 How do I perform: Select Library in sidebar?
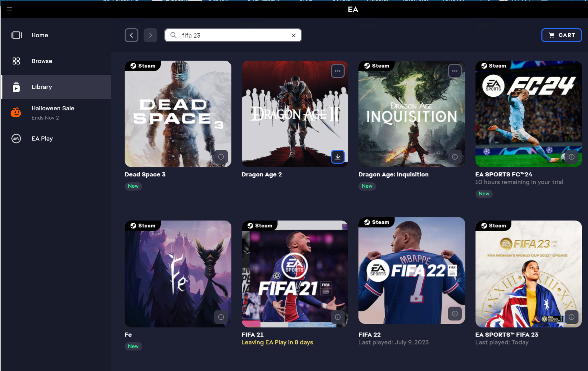tap(56, 87)
